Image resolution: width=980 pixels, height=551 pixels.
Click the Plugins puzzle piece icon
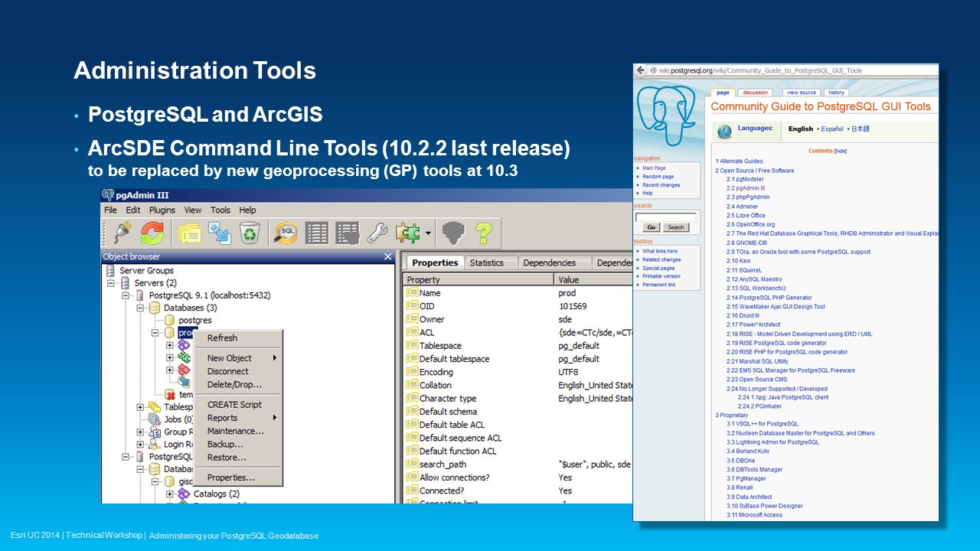point(408,233)
